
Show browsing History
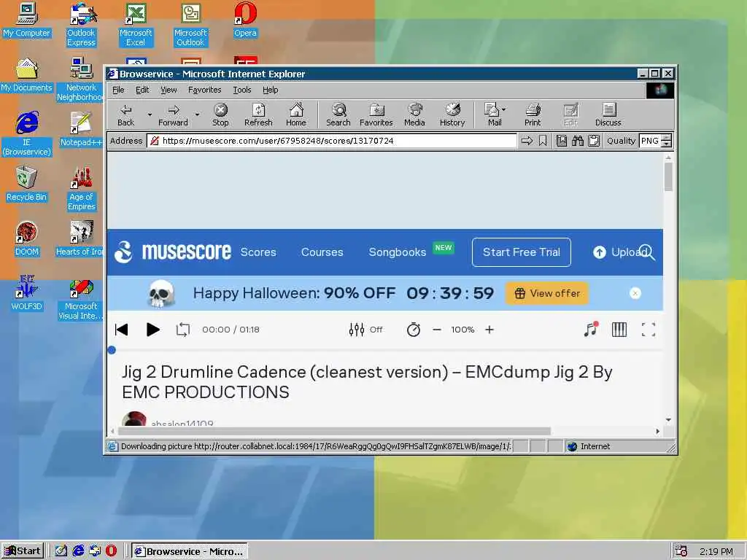(452, 114)
